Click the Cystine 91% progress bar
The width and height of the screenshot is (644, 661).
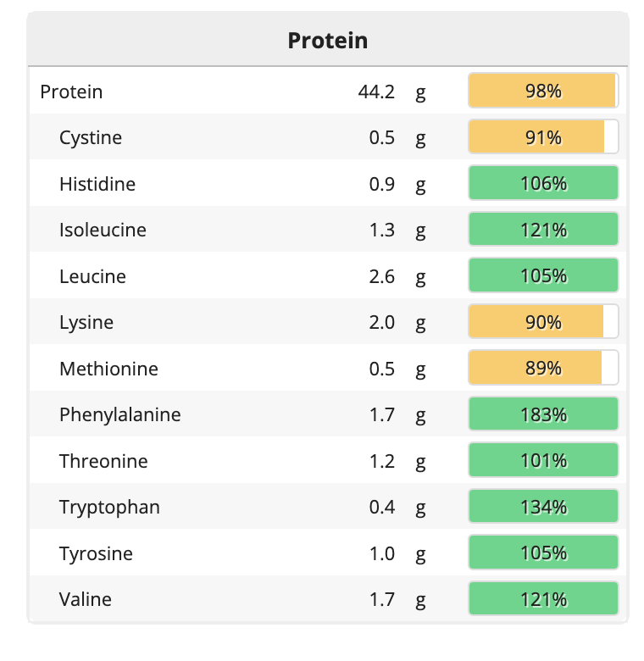coord(543,137)
